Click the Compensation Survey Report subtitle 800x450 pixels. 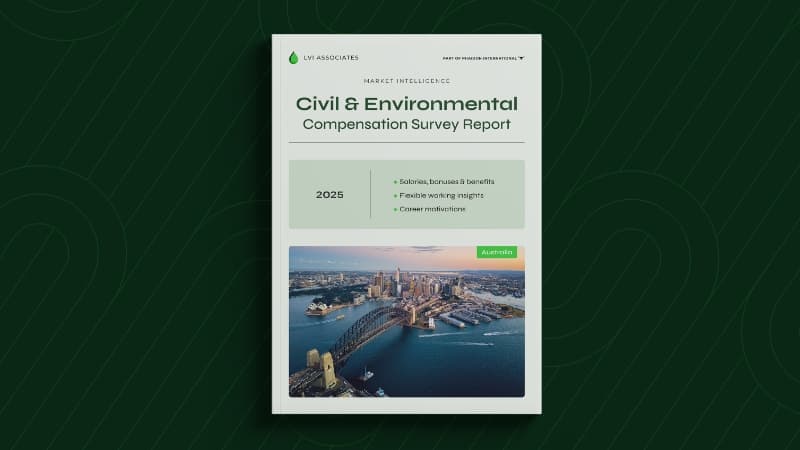click(406, 125)
